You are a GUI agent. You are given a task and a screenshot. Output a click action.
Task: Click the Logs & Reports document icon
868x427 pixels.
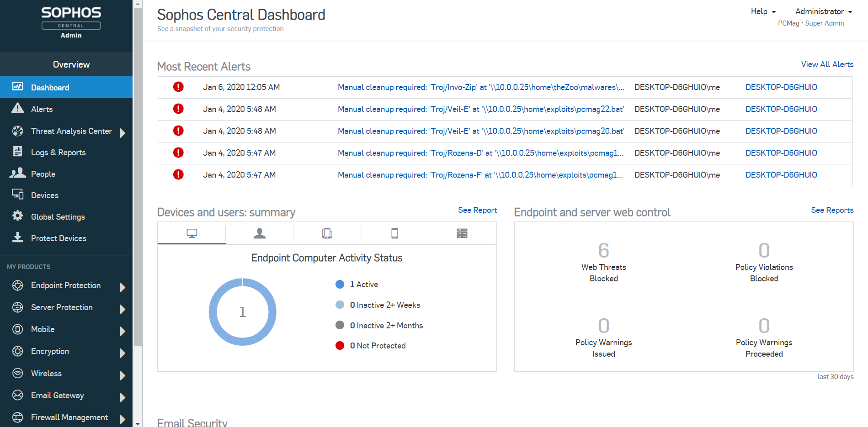point(17,152)
